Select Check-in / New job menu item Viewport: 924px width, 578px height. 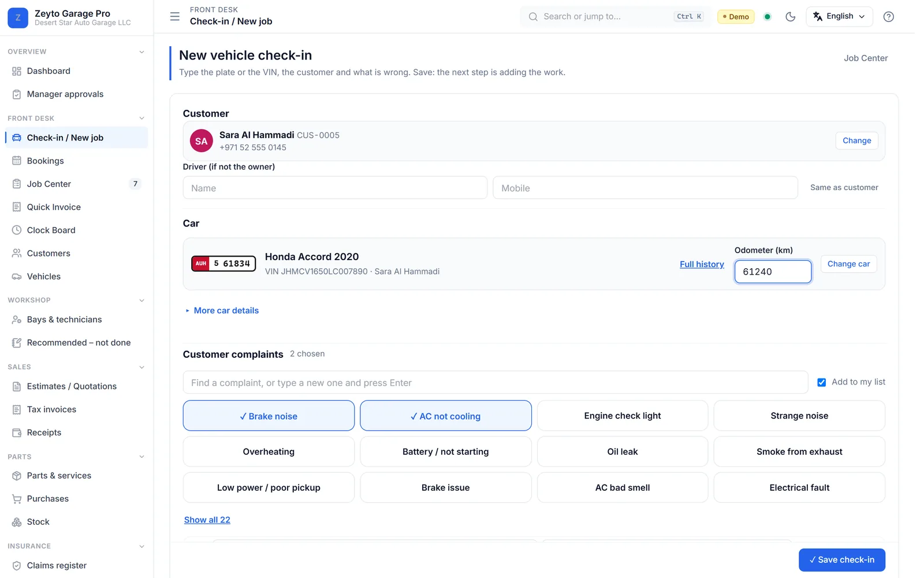pyautogui.click(x=76, y=138)
